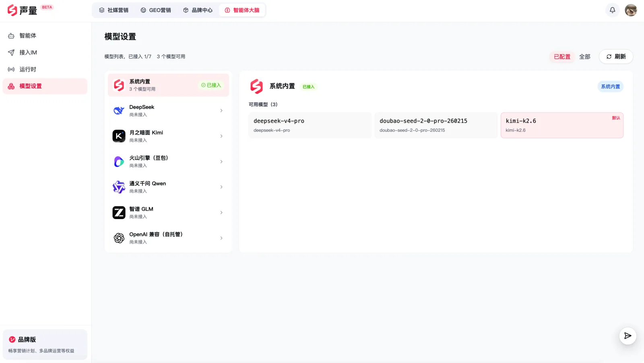Open the notification bell

(x=612, y=10)
